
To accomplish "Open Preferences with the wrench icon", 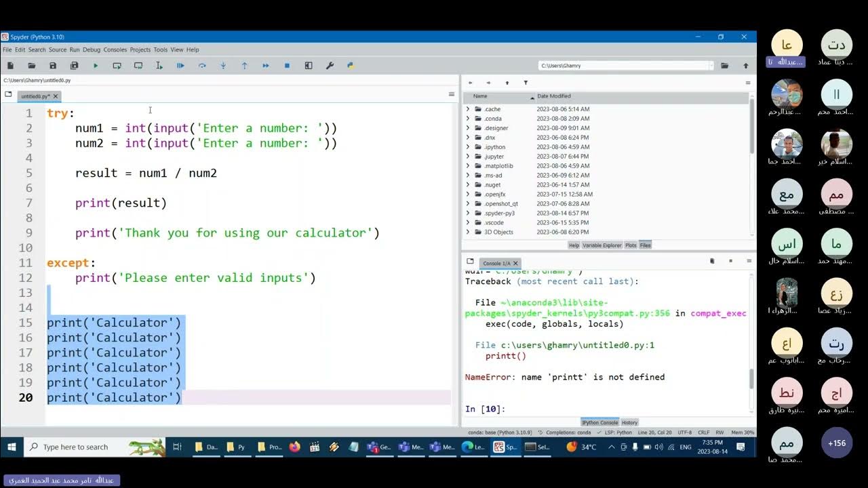I will coord(330,66).
